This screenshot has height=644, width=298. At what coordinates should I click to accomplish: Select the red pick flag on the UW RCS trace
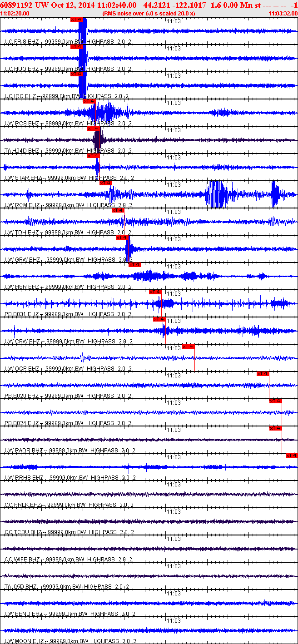89,101
